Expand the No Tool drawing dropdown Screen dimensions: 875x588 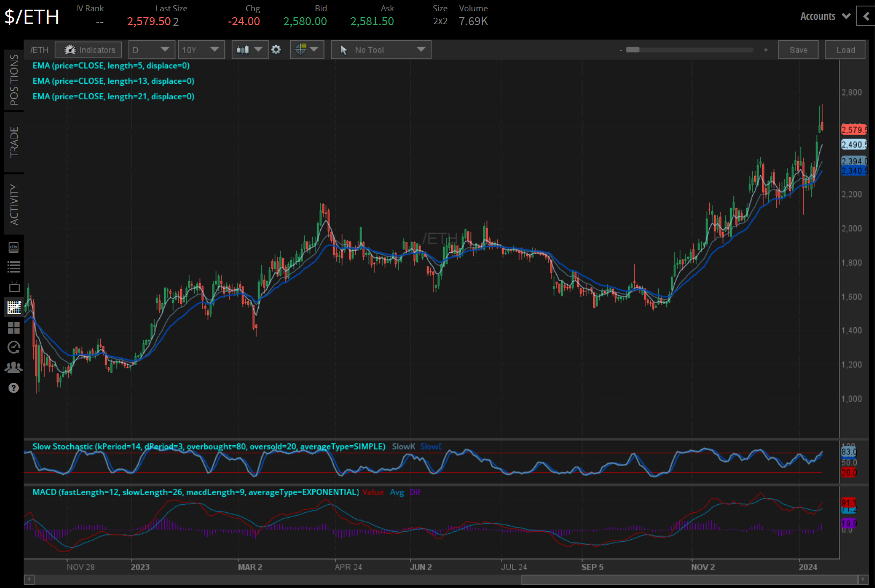tap(381, 50)
